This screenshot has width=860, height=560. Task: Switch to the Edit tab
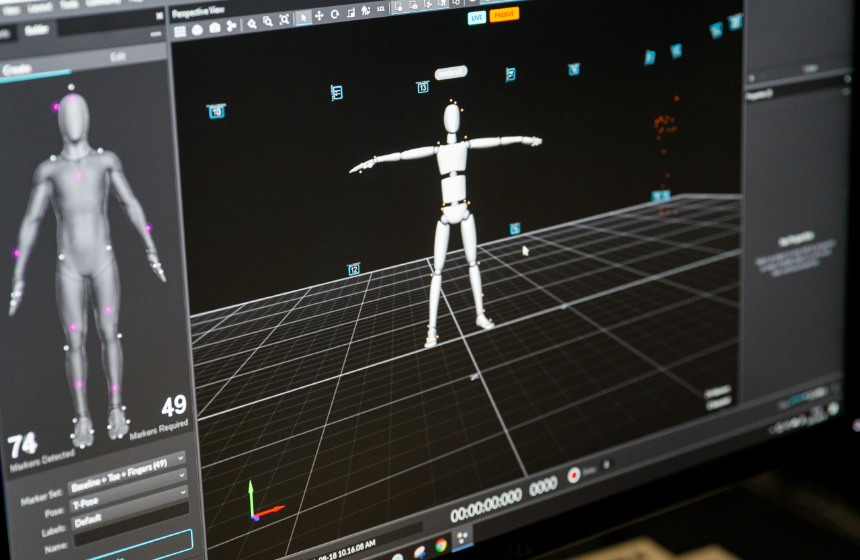118,60
